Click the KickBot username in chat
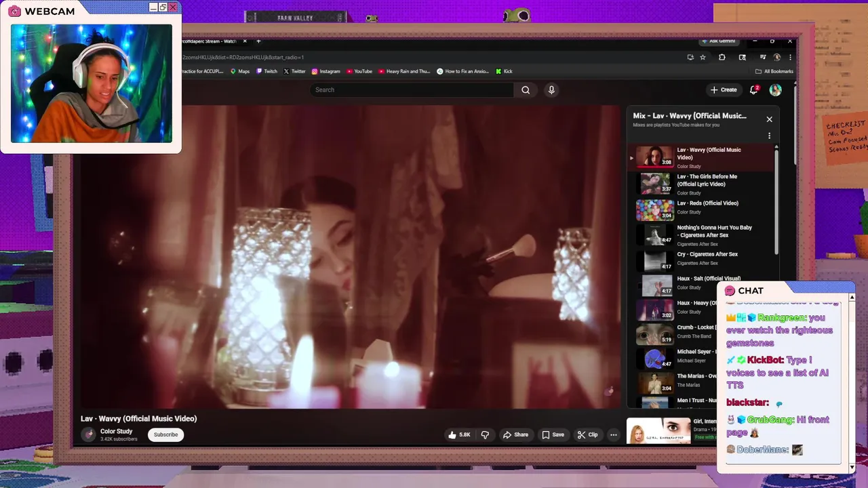The image size is (868, 488). click(765, 360)
